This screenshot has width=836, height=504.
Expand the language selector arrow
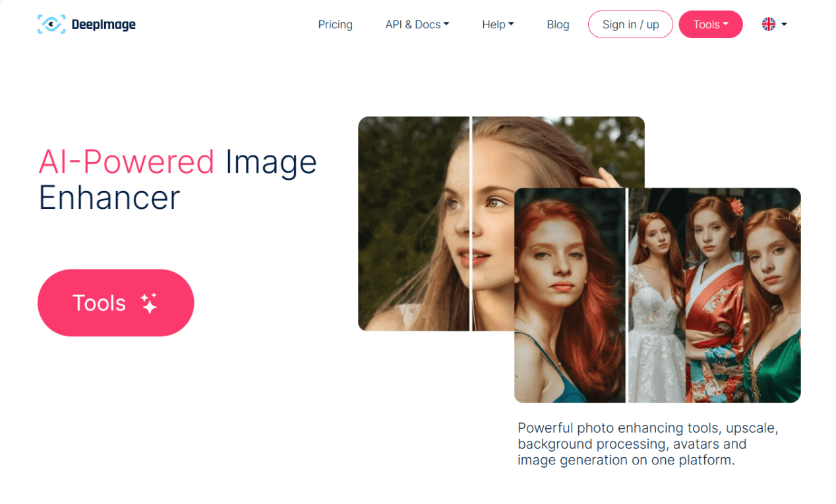click(784, 24)
